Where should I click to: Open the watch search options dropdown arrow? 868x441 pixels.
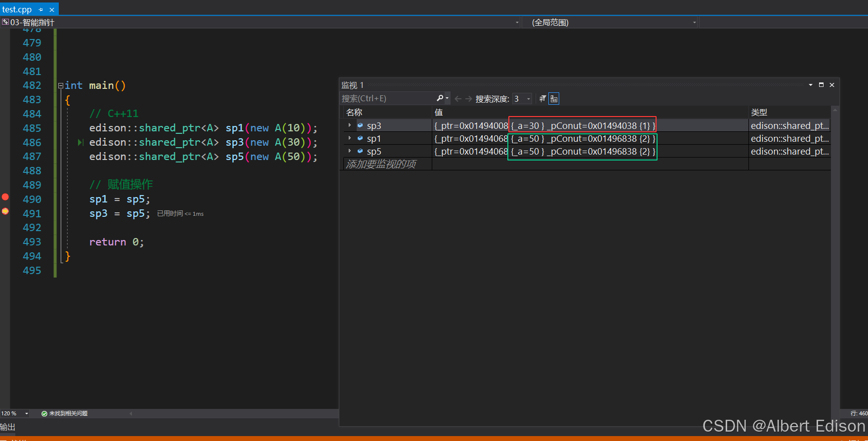pyautogui.click(x=447, y=98)
